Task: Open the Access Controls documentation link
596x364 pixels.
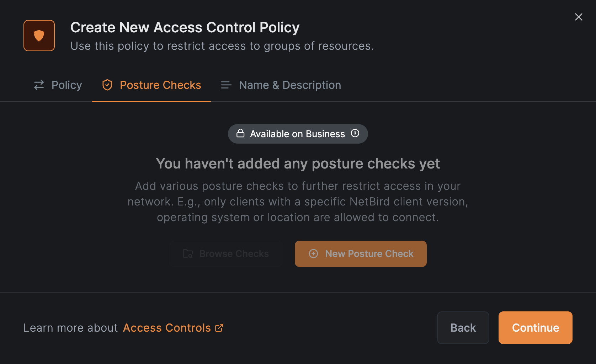Action: click(x=167, y=328)
